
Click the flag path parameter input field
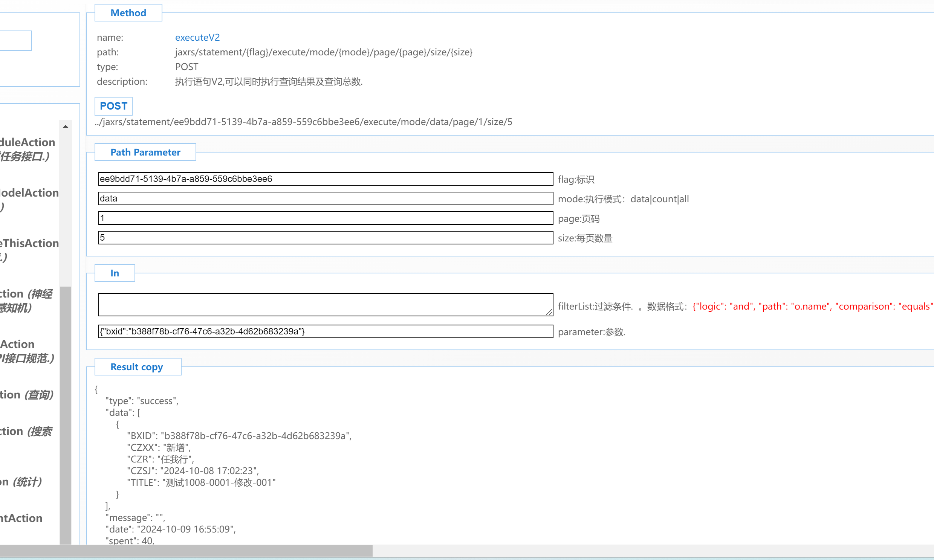[325, 179]
